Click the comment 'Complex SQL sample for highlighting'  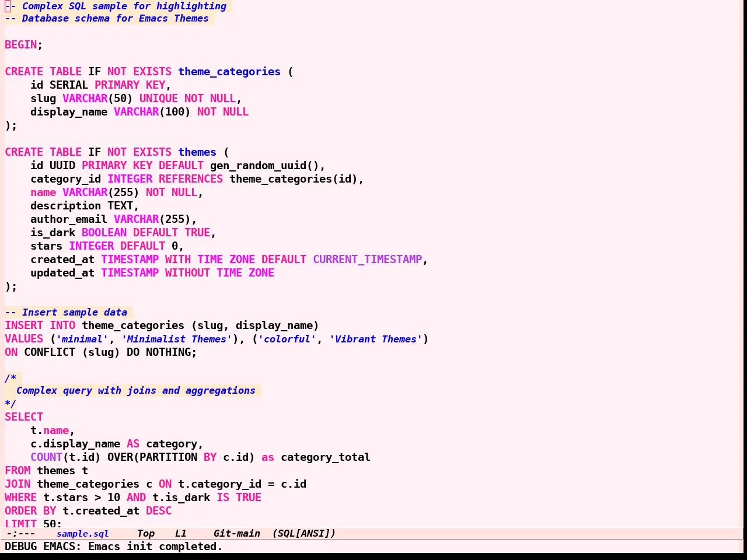124,6
